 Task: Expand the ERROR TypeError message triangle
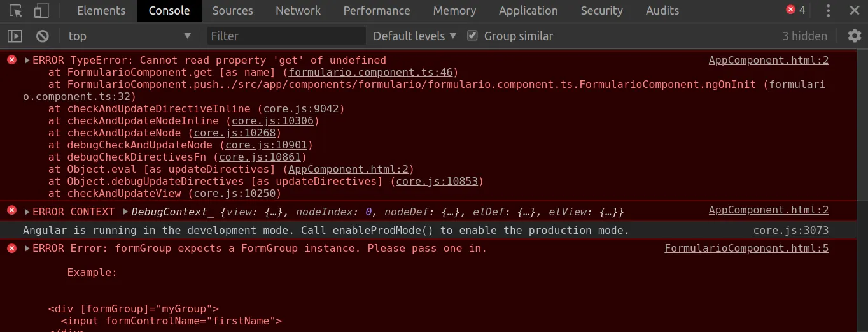(x=27, y=61)
